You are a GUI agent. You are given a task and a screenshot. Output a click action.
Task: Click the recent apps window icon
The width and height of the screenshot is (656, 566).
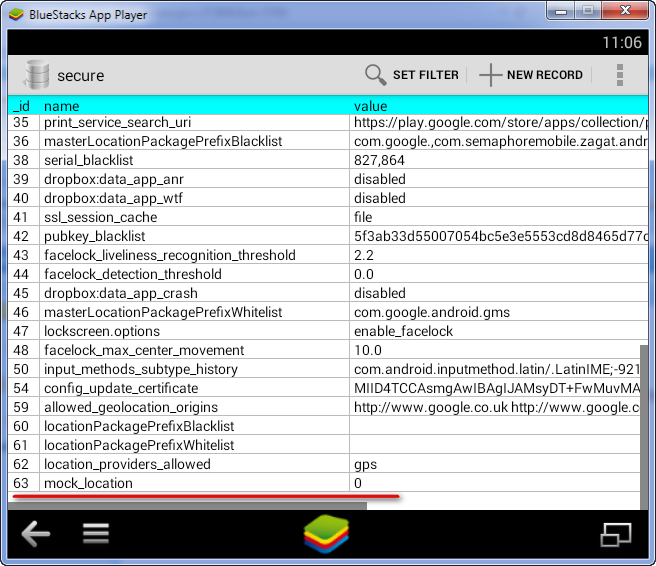(615, 534)
